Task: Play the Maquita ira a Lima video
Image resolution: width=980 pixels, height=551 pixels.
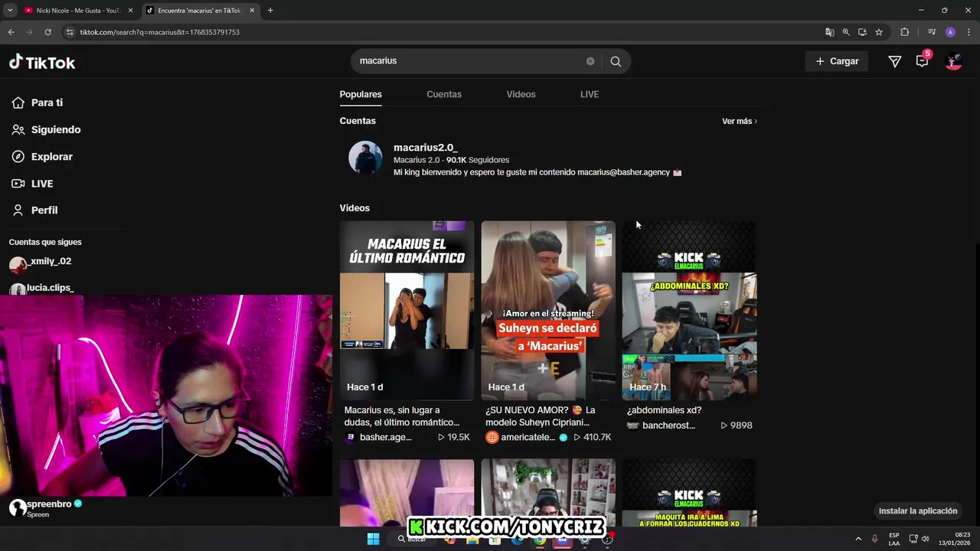Action: pos(689,493)
